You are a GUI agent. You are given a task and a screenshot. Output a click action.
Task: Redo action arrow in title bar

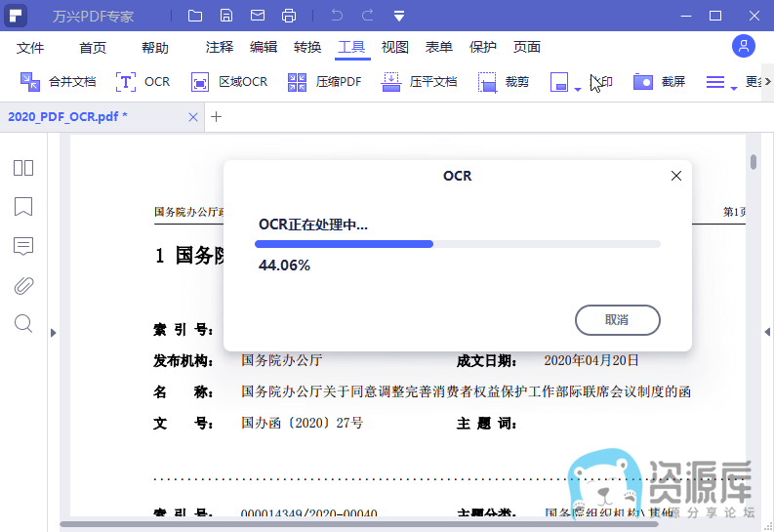click(x=368, y=16)
